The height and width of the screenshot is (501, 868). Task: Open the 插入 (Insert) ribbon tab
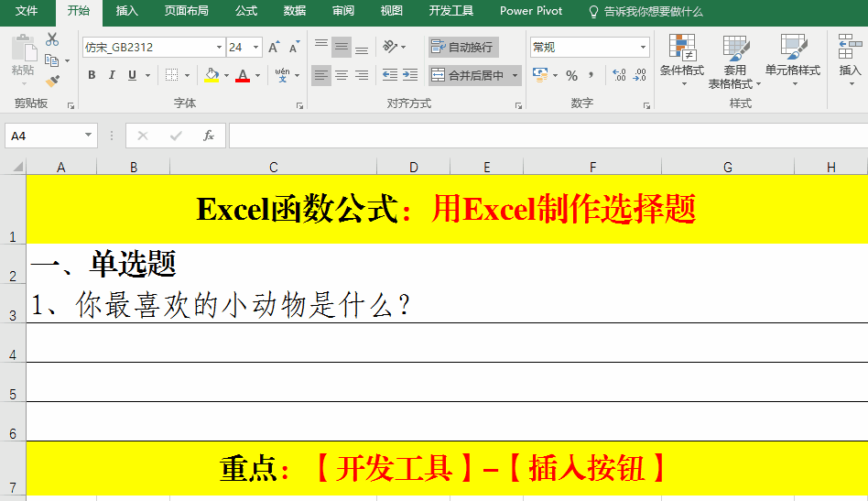[127, 11]
